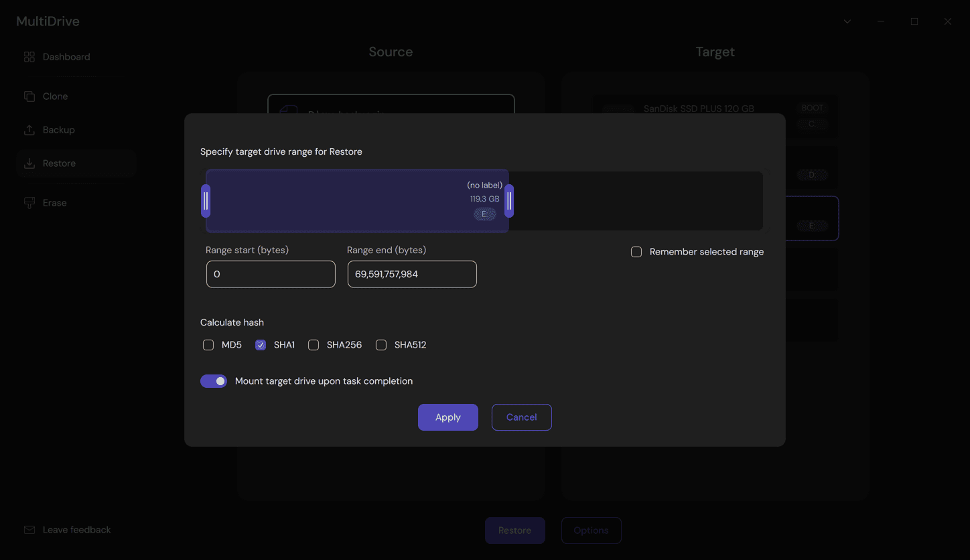Click the C: badge under SanDisk SSD PLUS
The width and height of the screenshot is (970, 560).
812,124
